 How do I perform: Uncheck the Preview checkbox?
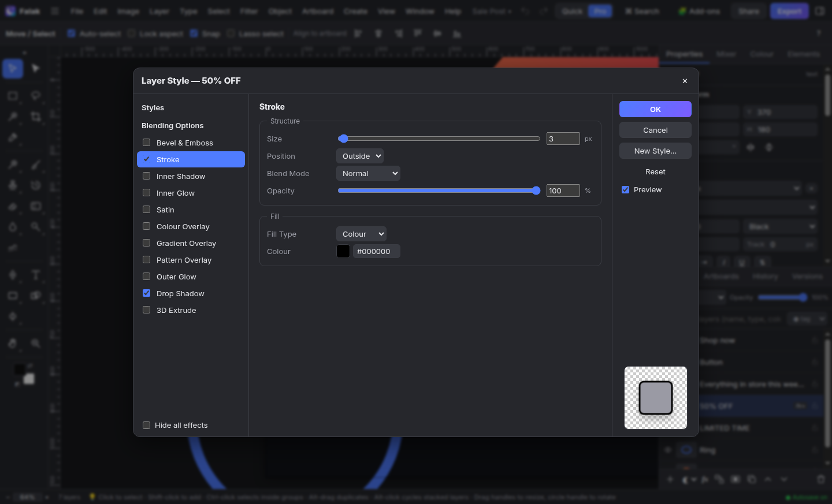point(626,190)
